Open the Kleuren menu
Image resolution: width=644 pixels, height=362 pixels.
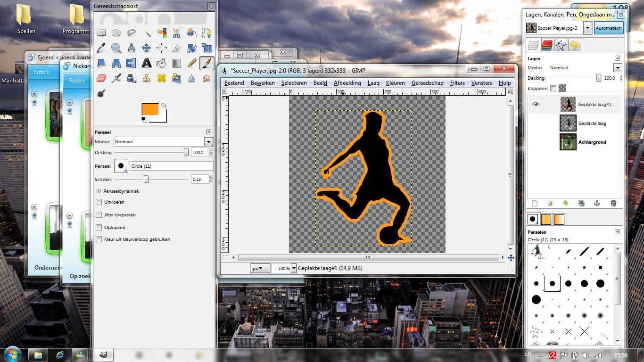395,83
